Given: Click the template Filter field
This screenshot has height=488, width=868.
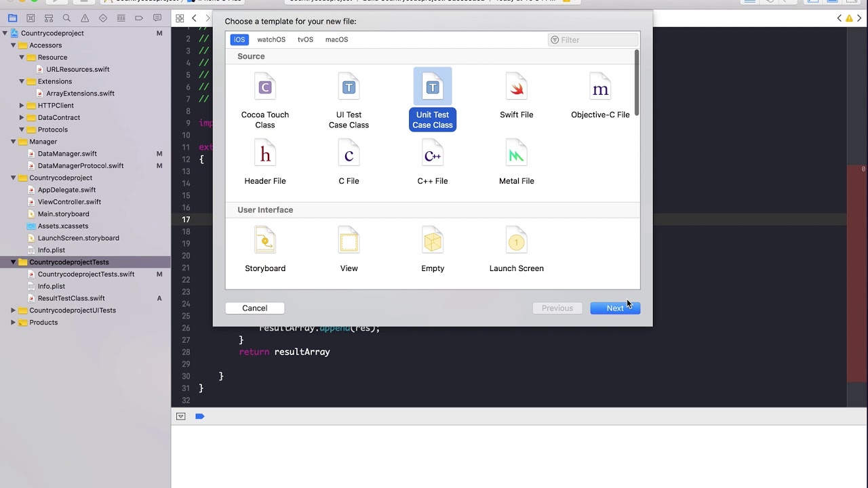Looking at the screenshot, I should click(593, 40).
